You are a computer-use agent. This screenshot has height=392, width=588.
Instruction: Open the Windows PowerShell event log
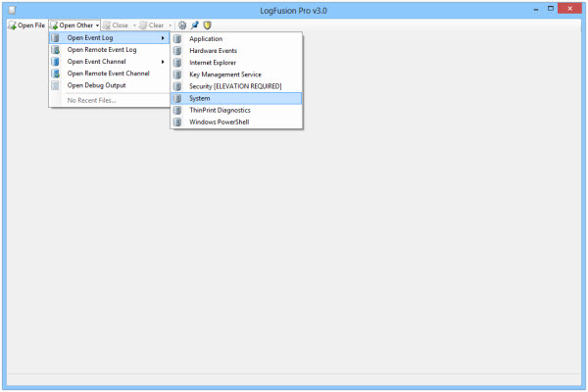pos(236,122)
